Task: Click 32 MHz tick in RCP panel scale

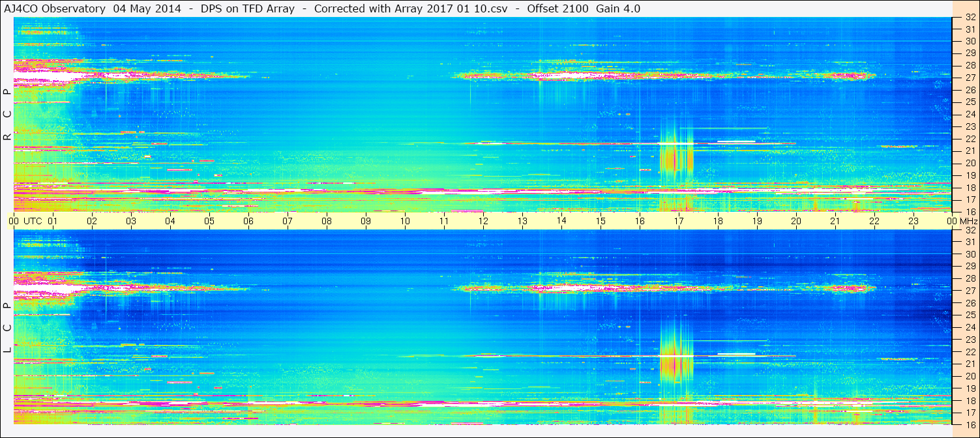Action: [x=970, y=18]
